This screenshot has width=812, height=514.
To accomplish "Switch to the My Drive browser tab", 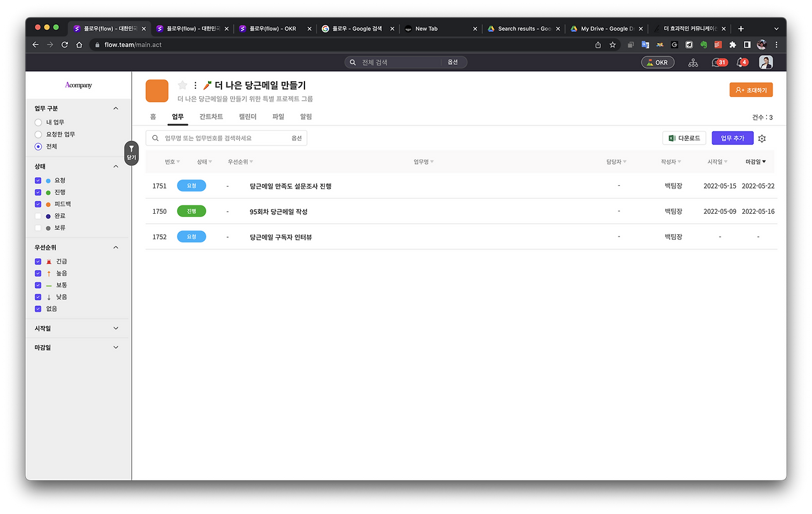I will 605,29.
